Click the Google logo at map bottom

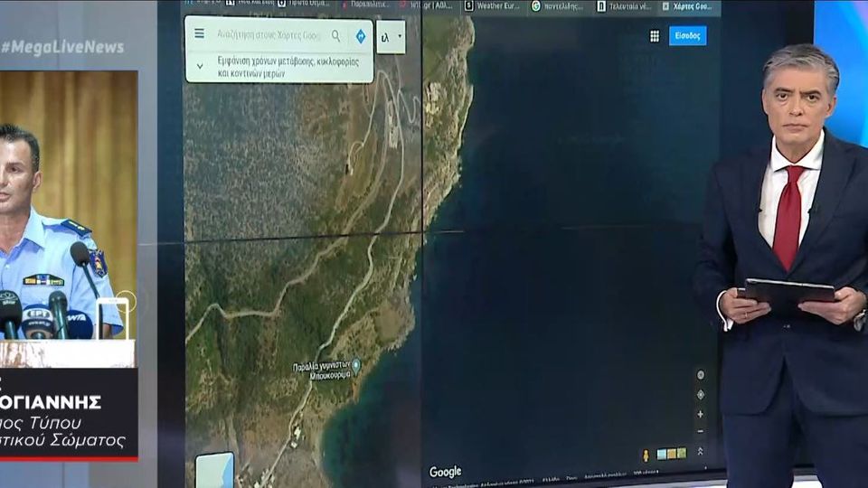[445, 472]
